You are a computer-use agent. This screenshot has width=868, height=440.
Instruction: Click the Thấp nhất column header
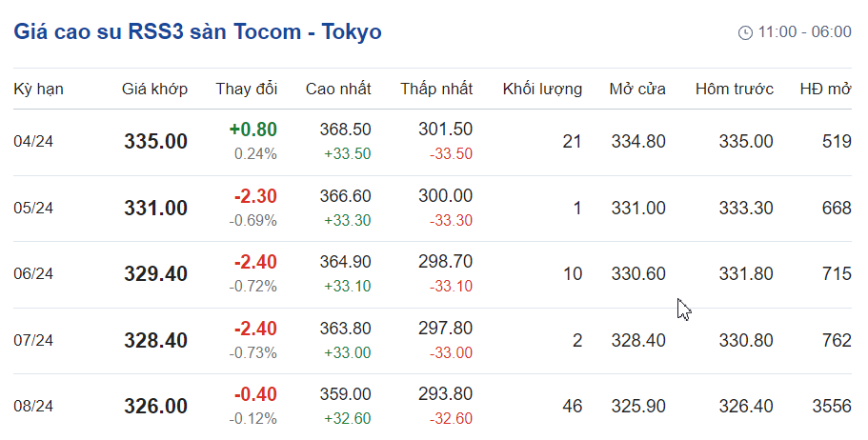(436, 90)
